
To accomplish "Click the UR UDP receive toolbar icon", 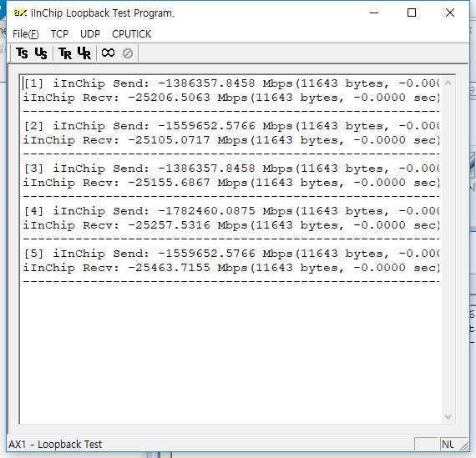I will click(x=84, y=53).
